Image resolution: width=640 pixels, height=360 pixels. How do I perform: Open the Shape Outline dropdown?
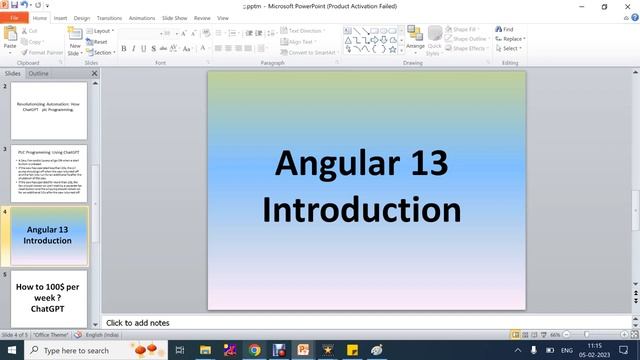468,39
